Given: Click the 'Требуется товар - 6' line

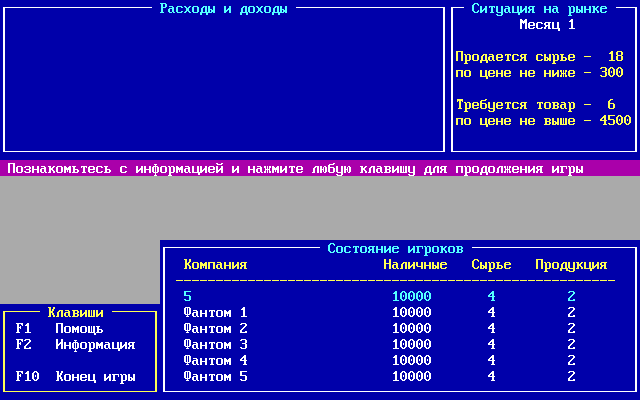Looking at the screenshot, I should (x=536, y=104).
